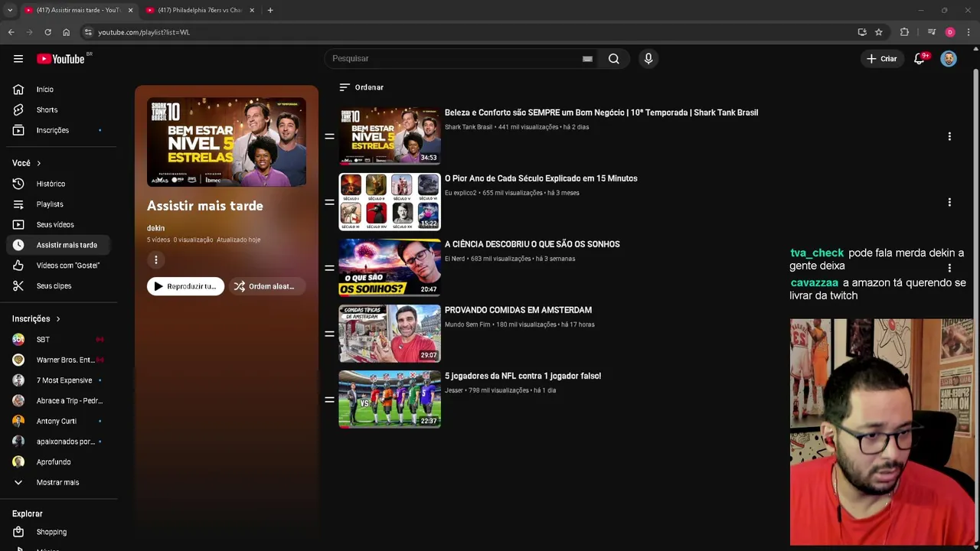Open the playlist three-dot options menu
The height and width of the screenshot is (551, 980).
pos(156,260)
